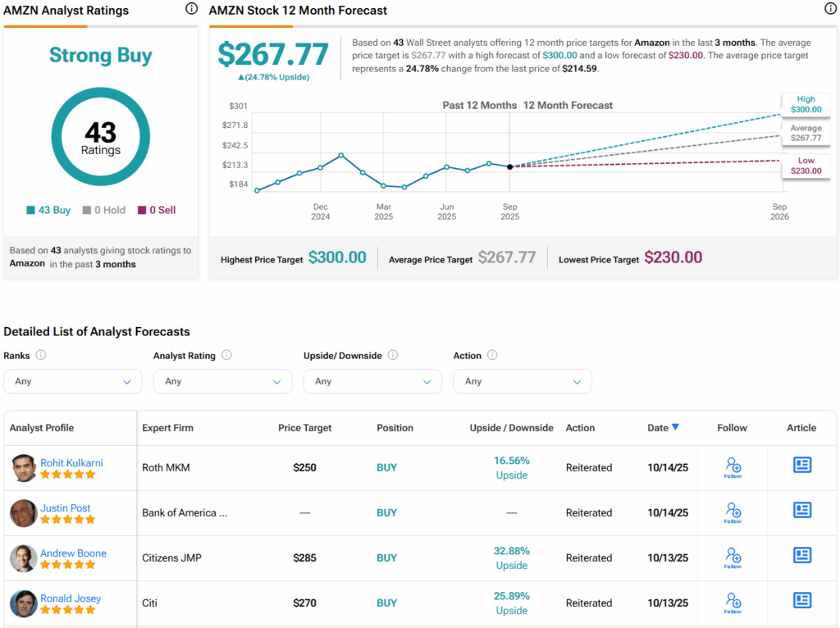The height and width of the screenshot is (628, 840).
Task: Follow analyst Ronald Josey from Citi
Action: 733,603
